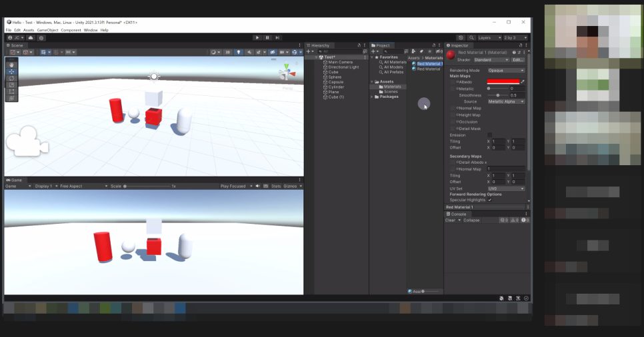This screenshot has height=337, width=644.
Task: Toggle scene lighting bulb icon
Action: click(x=239, y=52)
